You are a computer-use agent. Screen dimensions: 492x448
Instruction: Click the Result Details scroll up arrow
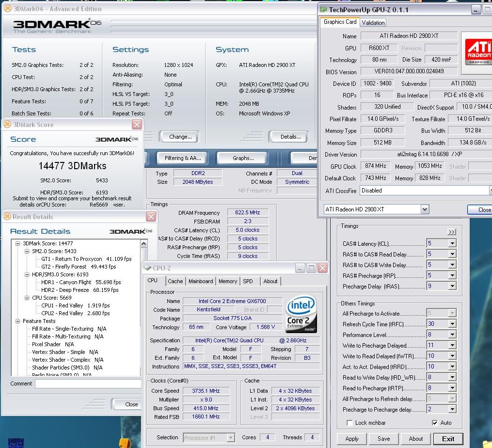143,243
